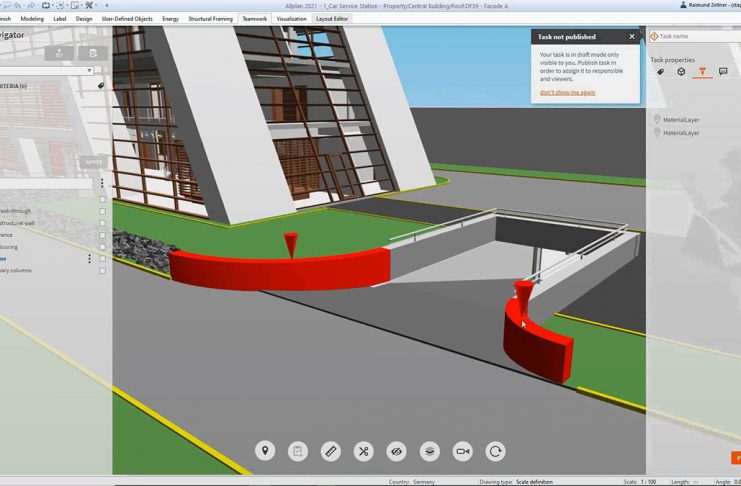Select the 3D cube icon in Task properties
The image size is (741, 486).
[x=681, y=72]
